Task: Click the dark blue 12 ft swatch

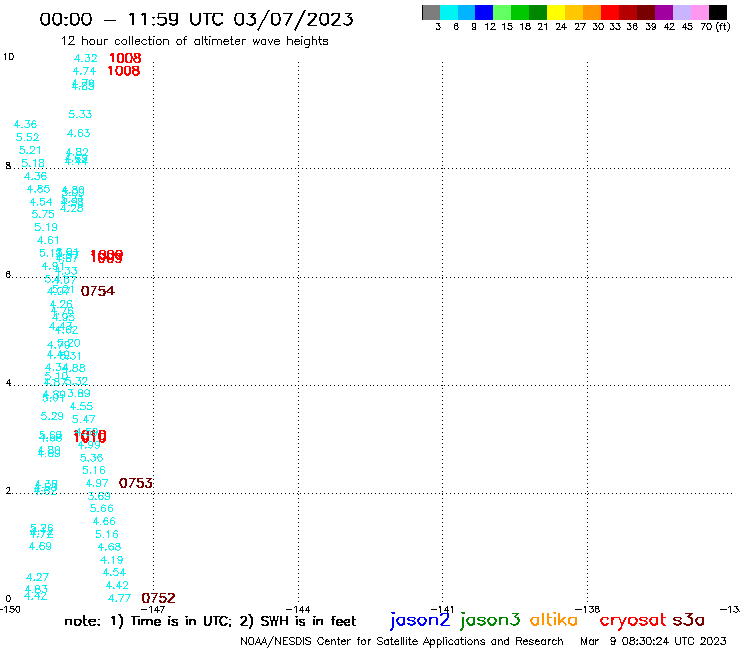Action: (484, 12)
